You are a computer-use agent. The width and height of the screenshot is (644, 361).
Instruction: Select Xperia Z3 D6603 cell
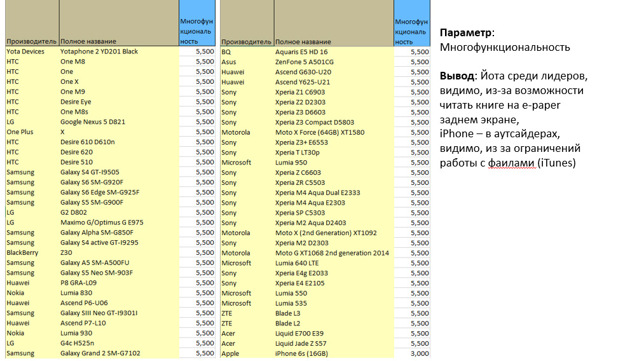[x=334, y=112]
